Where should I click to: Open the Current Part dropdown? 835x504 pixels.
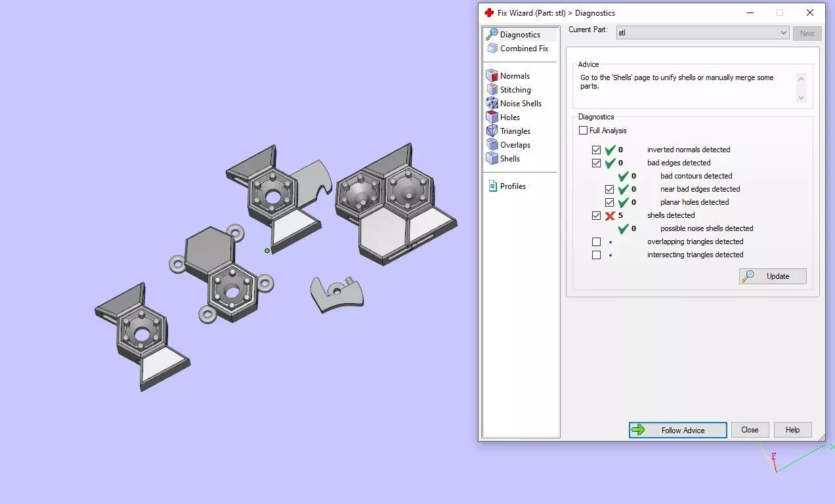pyautogui.click(x=702, y=33)
